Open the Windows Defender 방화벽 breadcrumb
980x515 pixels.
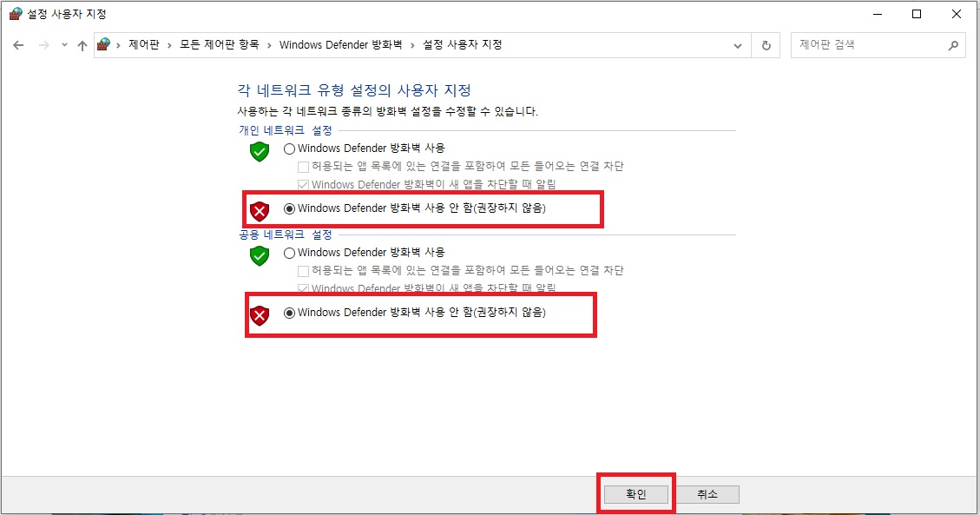(340, 44)
